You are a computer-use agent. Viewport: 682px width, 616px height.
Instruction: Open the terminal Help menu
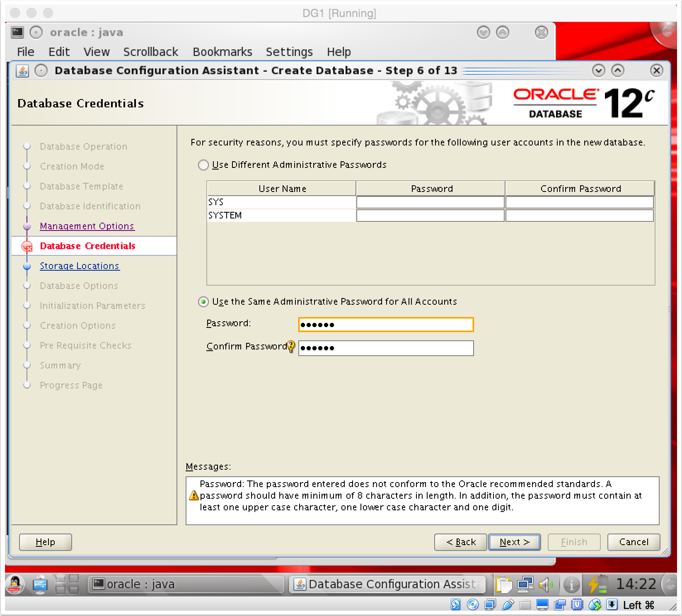pos(339,52)
